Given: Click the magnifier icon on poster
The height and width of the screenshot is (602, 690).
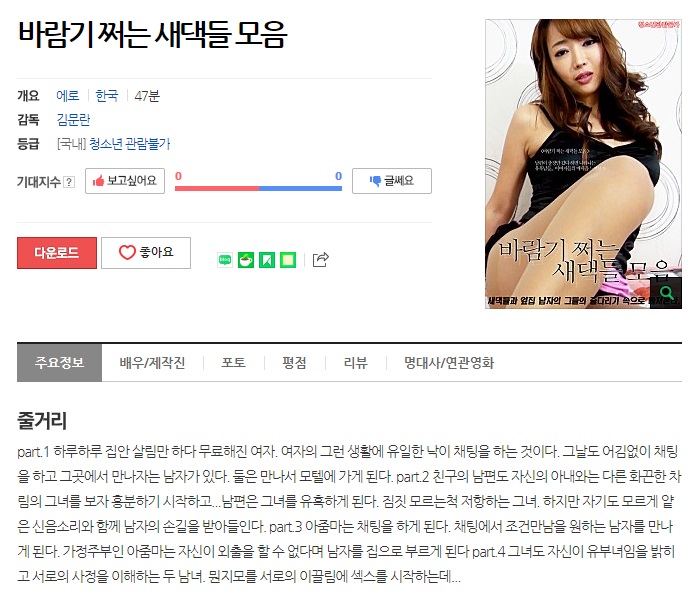Looking at the screenshot, I should coord(666,293).
